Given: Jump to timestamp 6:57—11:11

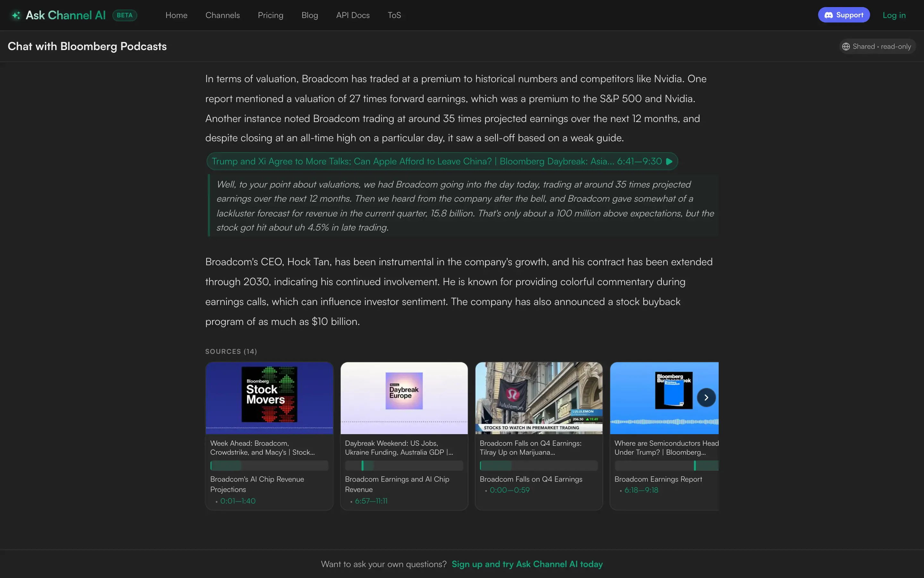Looking at the screenshot, I should coord(371,501).
